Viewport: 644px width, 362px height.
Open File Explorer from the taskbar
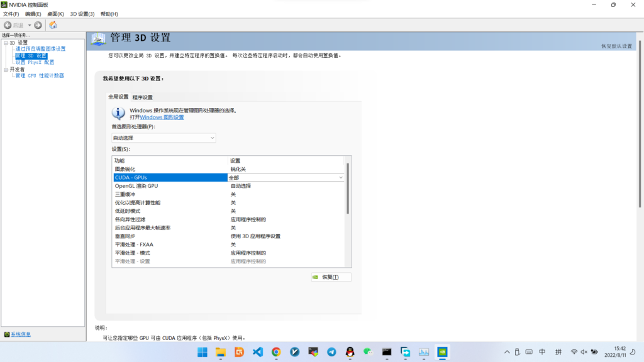coord(221,352)
